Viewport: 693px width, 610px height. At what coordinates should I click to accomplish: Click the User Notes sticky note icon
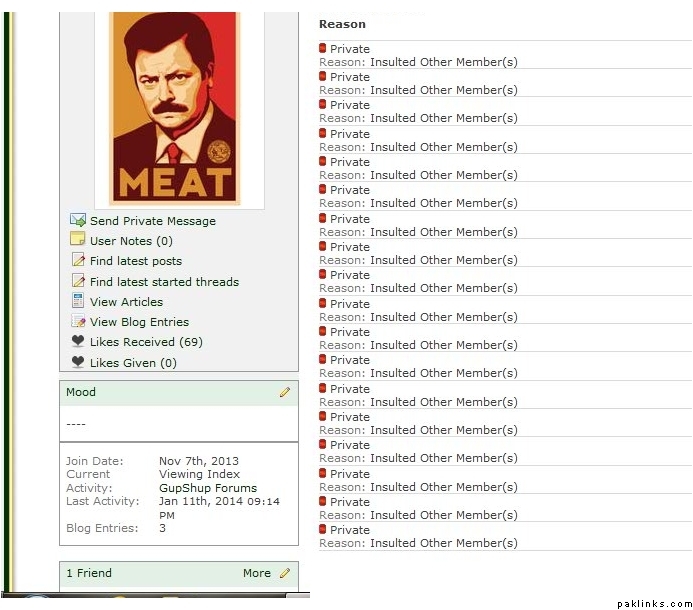(x=77, y=240)
